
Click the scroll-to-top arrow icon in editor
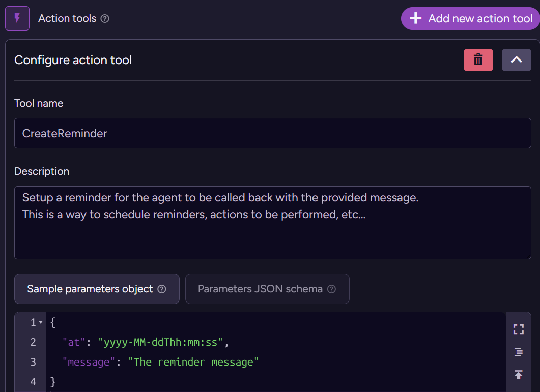click(x=518, y=375)
